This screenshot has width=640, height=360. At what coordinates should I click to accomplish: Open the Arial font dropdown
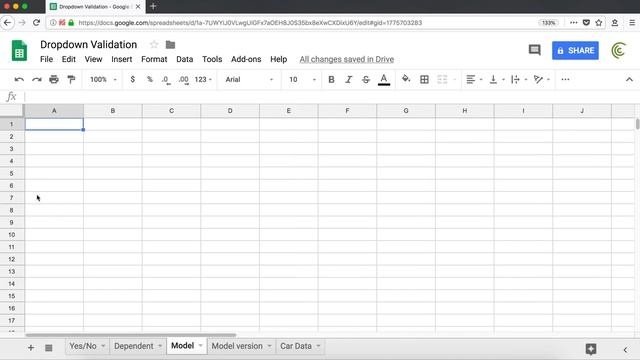coord(249,80)
